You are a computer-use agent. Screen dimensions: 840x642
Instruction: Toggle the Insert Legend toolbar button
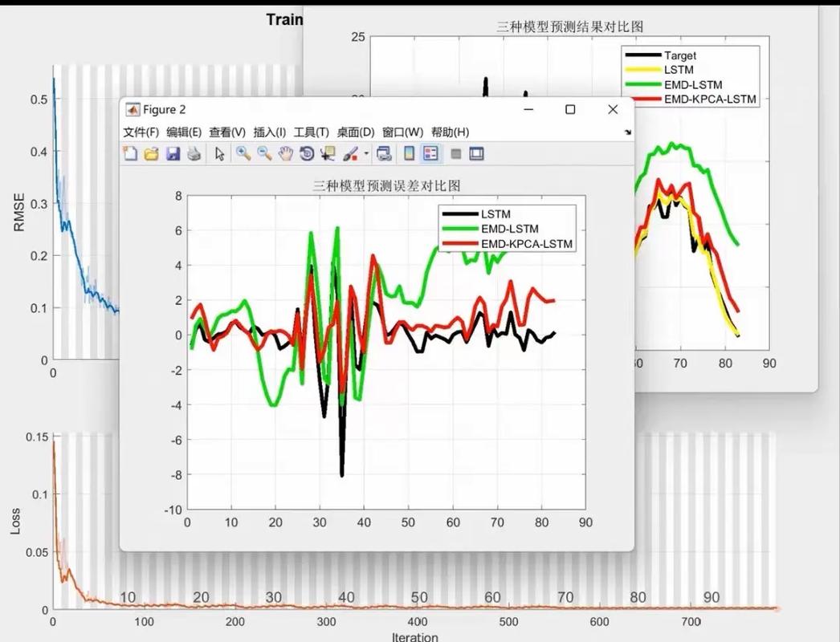coord(430,153)
